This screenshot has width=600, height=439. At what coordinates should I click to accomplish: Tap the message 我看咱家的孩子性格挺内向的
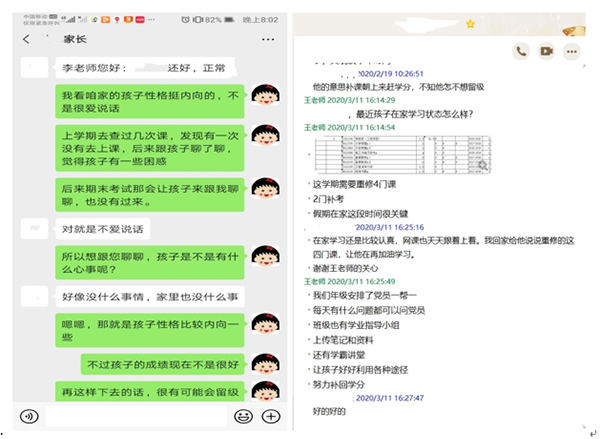point(150,101)
